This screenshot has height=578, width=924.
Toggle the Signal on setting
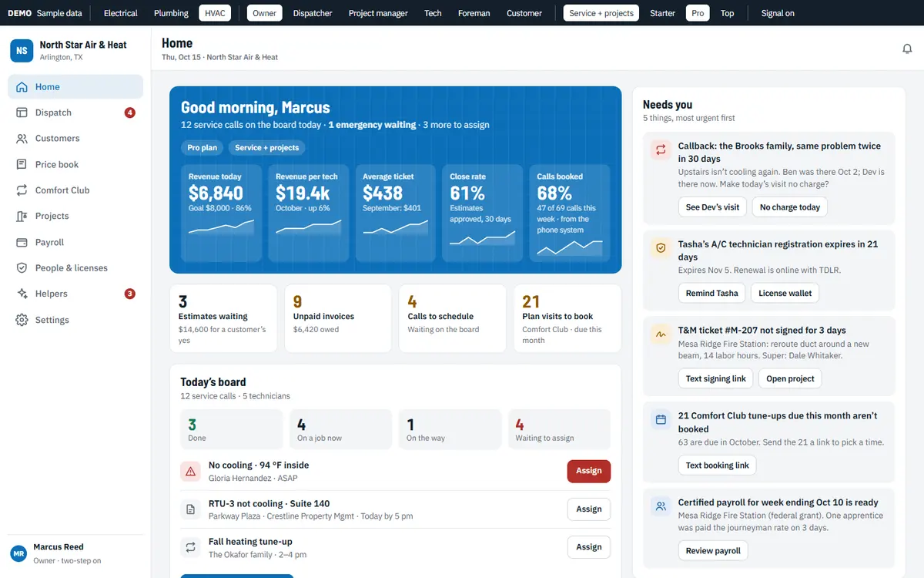pyautogui.click(x=778, y=13)
